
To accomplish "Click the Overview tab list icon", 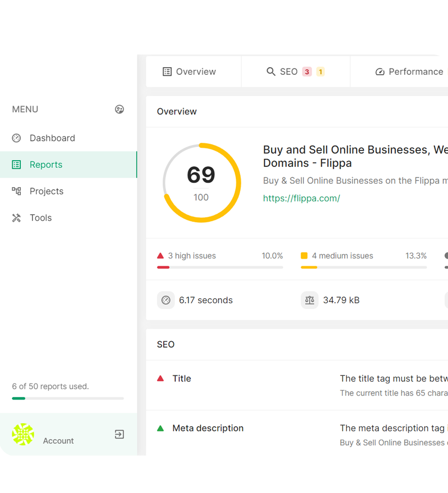I will (x=167, y=72).
